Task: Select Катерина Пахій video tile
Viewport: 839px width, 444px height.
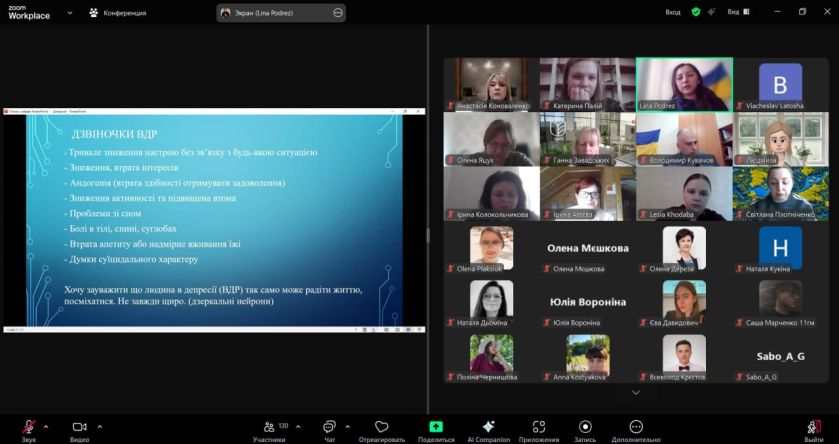Action: (x=588, y=85)
